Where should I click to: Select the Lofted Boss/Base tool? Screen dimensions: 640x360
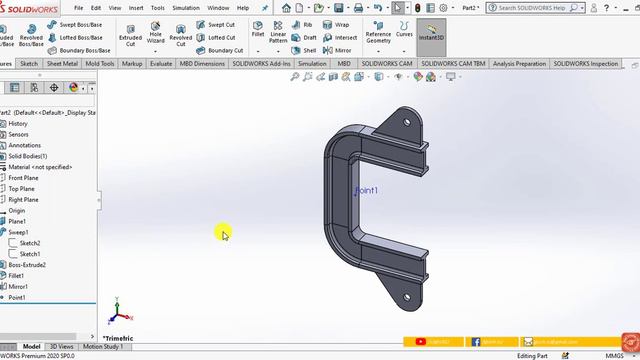click(76, 38)
